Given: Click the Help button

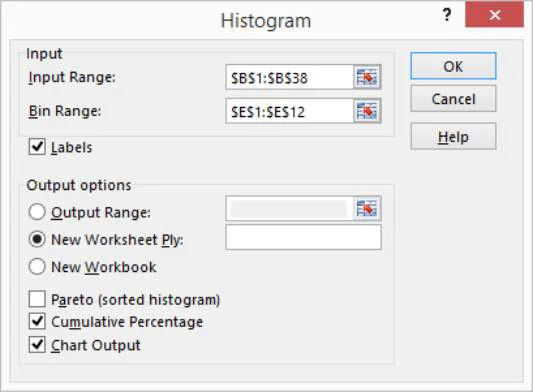Looking at the screenshot, I should coord(453,137).
